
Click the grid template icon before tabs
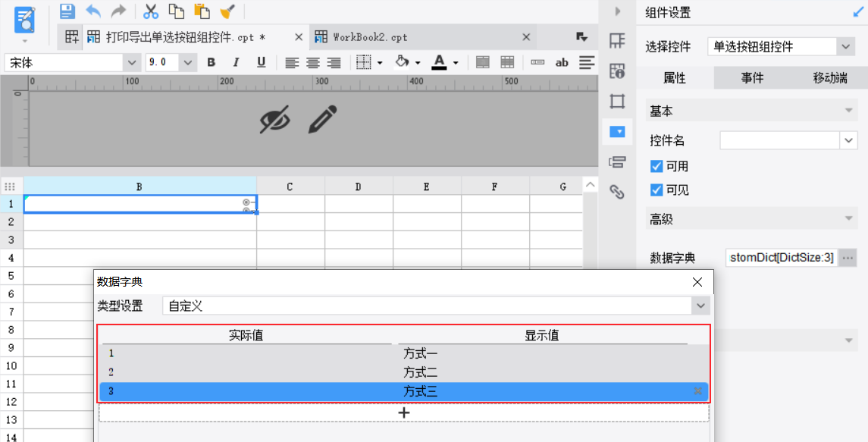71,37
